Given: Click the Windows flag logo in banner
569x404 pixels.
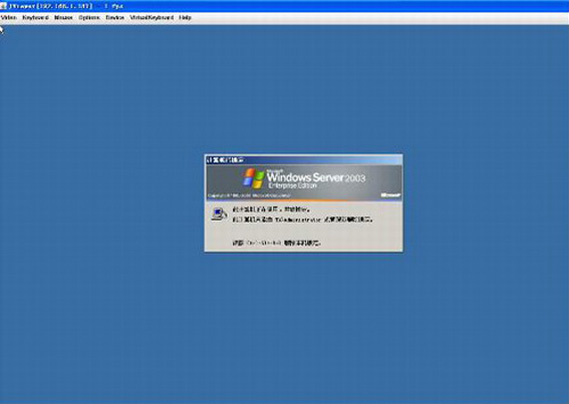Looking at the screenshot, I should [254, 178].
